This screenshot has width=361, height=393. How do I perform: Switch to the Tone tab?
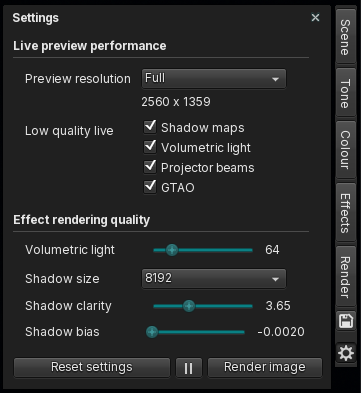tap(346, 93)
